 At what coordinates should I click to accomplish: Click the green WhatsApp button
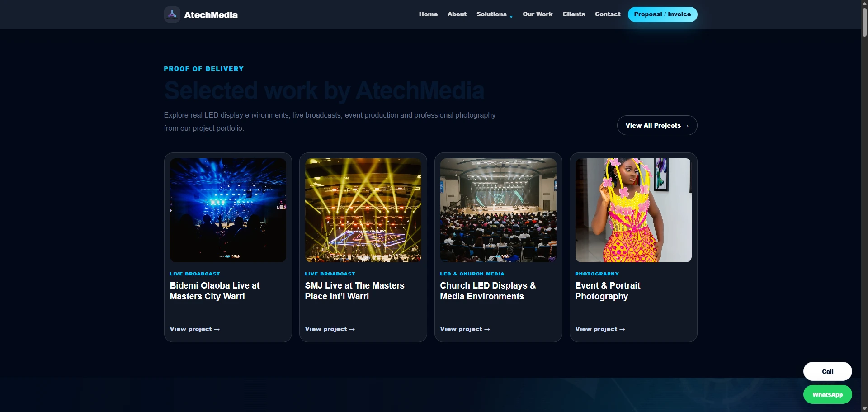click(x=827, y=394)
